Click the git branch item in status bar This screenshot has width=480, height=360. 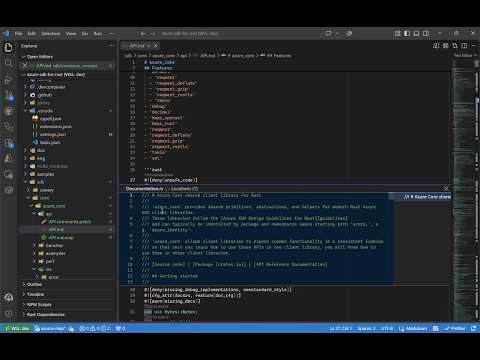[50, 328]
